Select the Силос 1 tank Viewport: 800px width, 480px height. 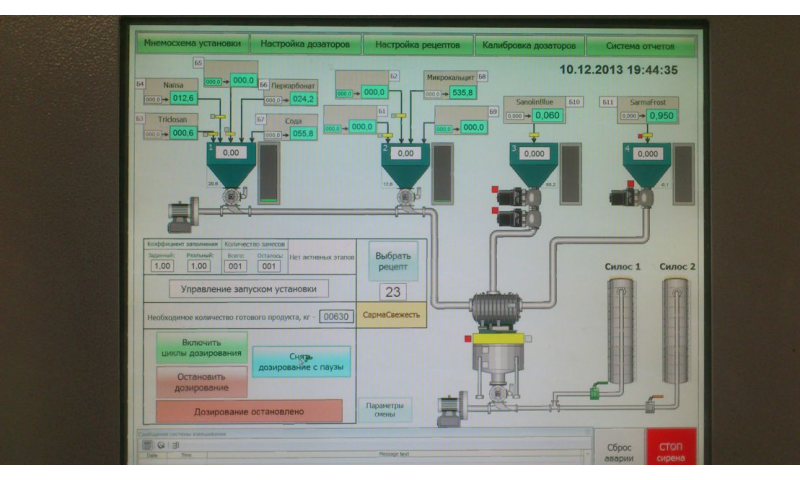[x=622, y=330]
